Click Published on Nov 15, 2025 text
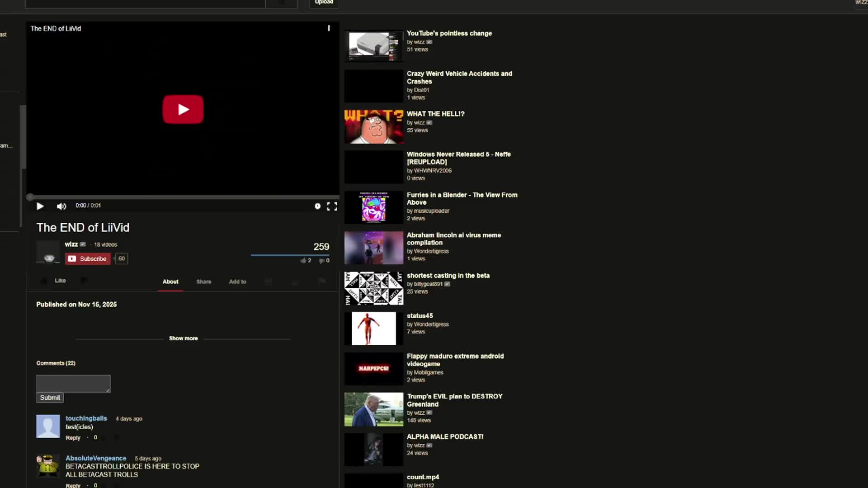 [76, 305]
